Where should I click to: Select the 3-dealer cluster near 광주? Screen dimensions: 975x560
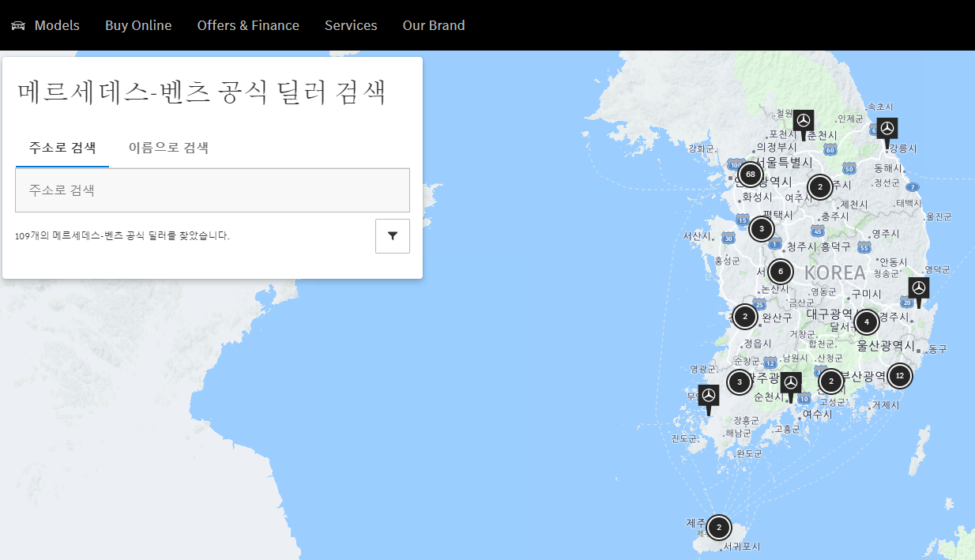tap(739, 382)
